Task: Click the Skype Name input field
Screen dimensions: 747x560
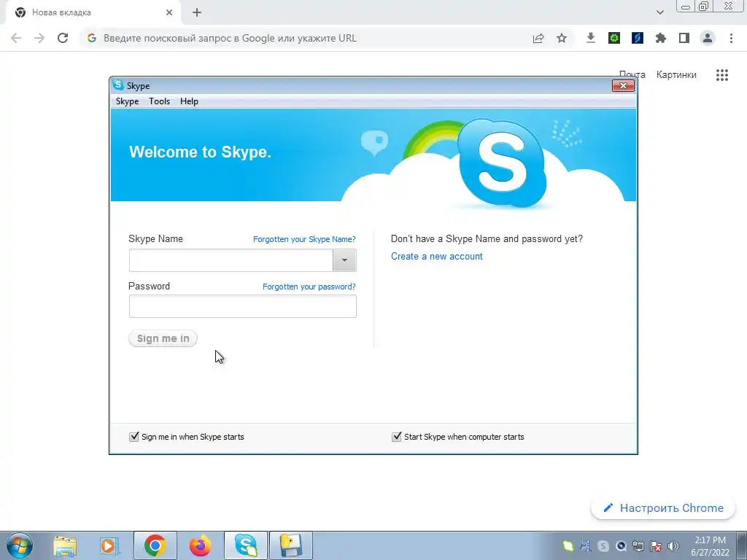Action: coord(231,260)
